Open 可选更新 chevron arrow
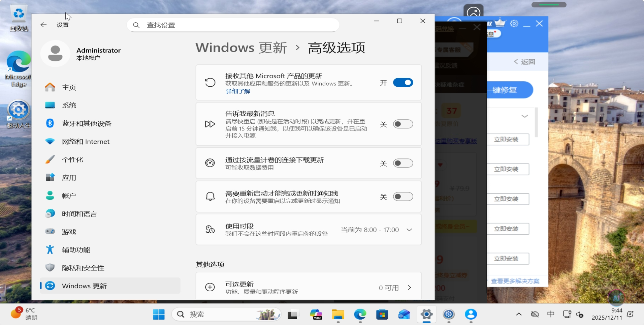 click(409, 288)
